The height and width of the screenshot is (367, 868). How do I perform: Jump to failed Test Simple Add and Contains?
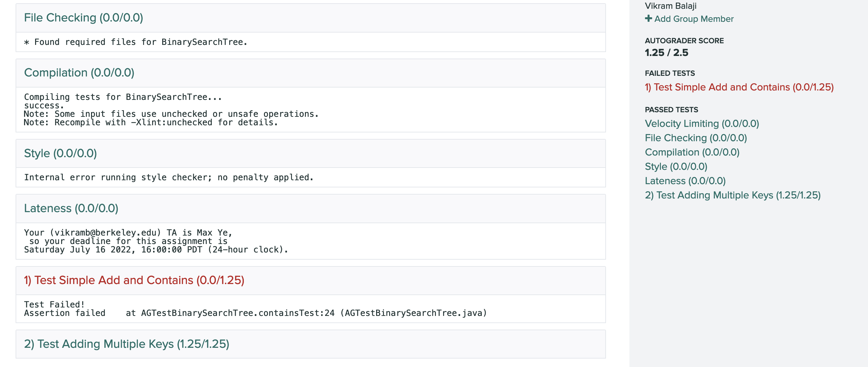click(739, 87)
